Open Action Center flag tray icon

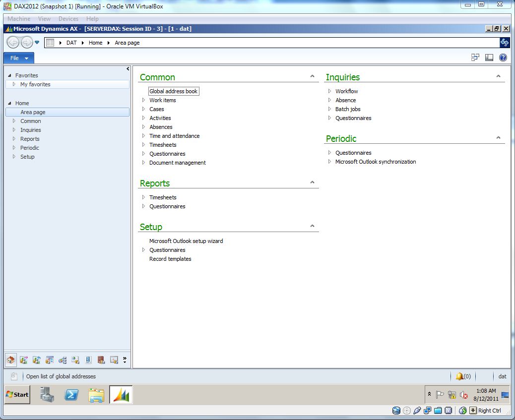(x=440, y=395)
